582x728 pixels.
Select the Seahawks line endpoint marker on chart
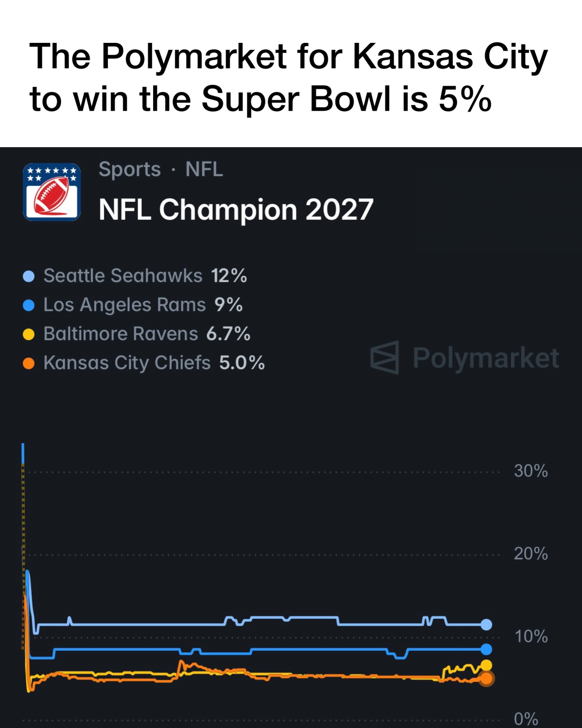pos(486,624)
